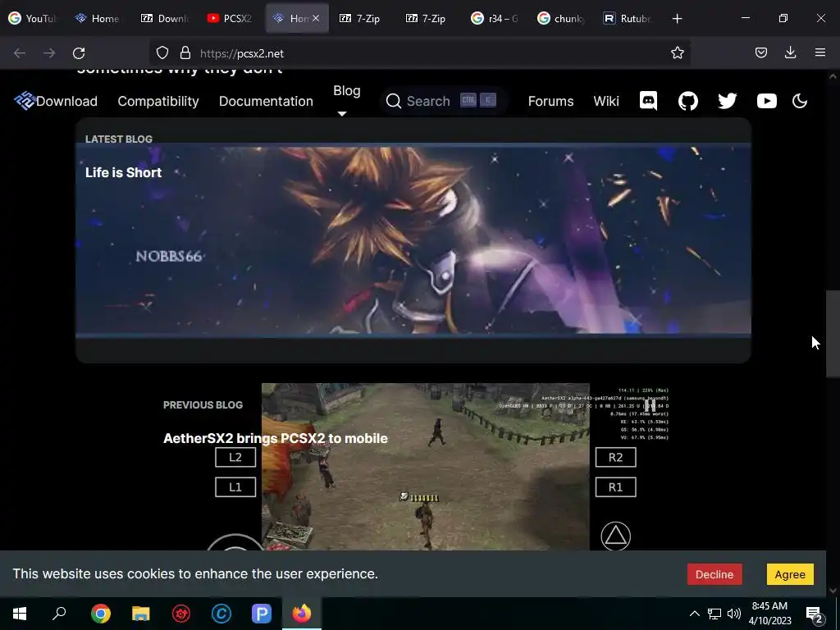The height and width of the screenshot is (630, 840).
Task: Open the browser downloads panel
Action: click(790, 52)
